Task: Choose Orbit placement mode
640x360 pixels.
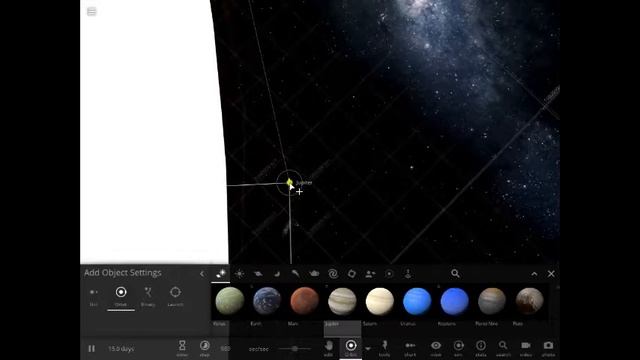Action: [121, 297]
